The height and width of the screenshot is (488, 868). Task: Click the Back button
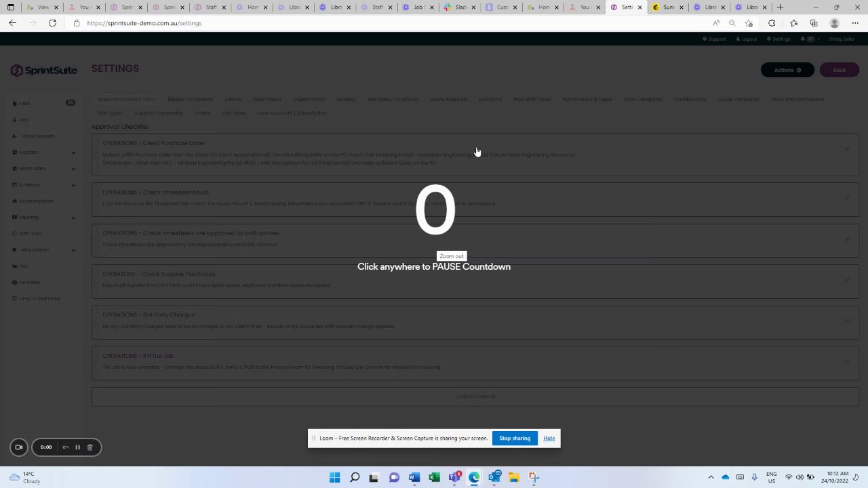point(840,70)
